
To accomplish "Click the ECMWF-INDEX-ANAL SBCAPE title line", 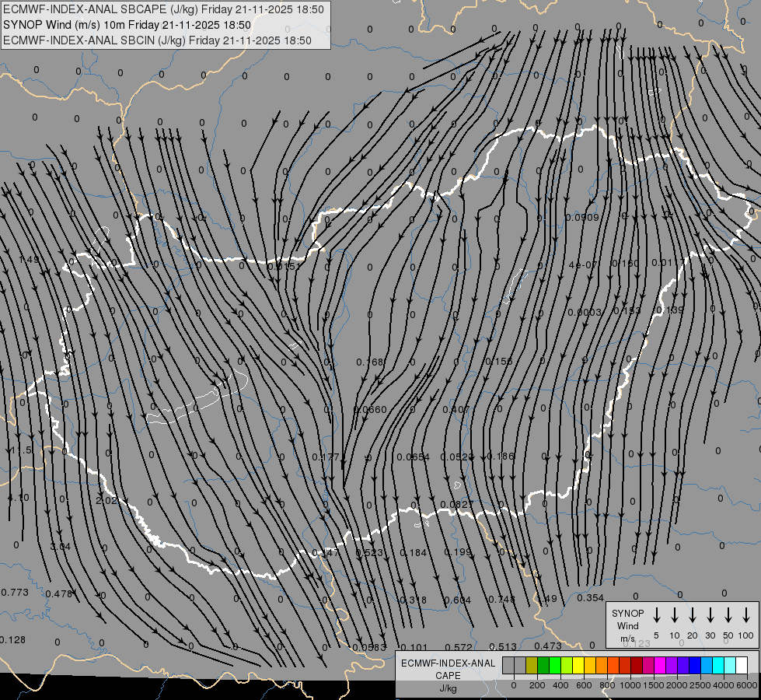I will point(163,9).
